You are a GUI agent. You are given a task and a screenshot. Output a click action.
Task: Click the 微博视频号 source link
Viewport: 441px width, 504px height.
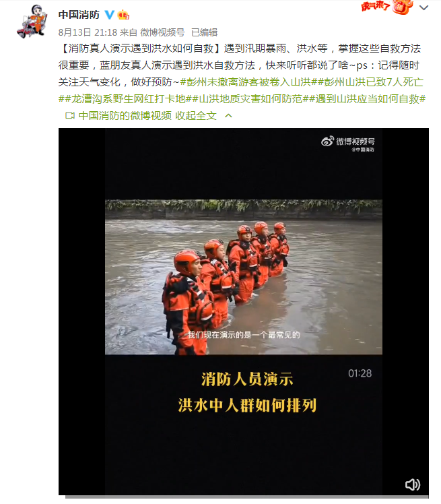(x=162, y=32)
